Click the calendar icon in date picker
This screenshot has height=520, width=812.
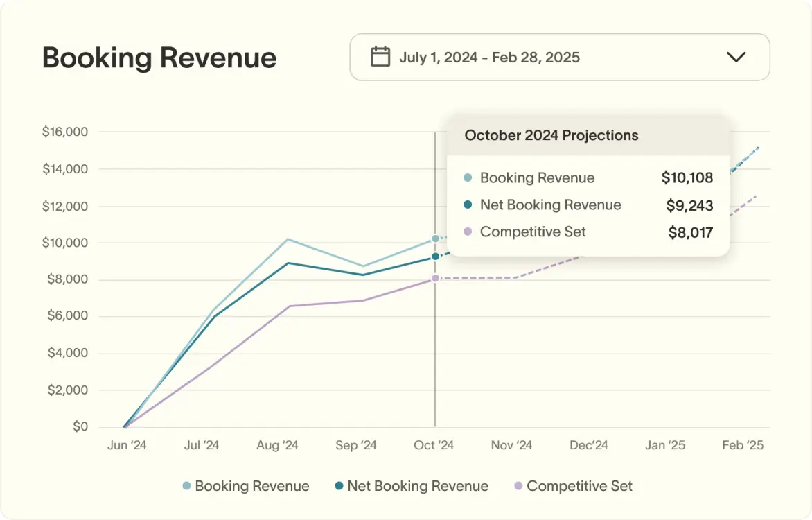click(380, 57)
